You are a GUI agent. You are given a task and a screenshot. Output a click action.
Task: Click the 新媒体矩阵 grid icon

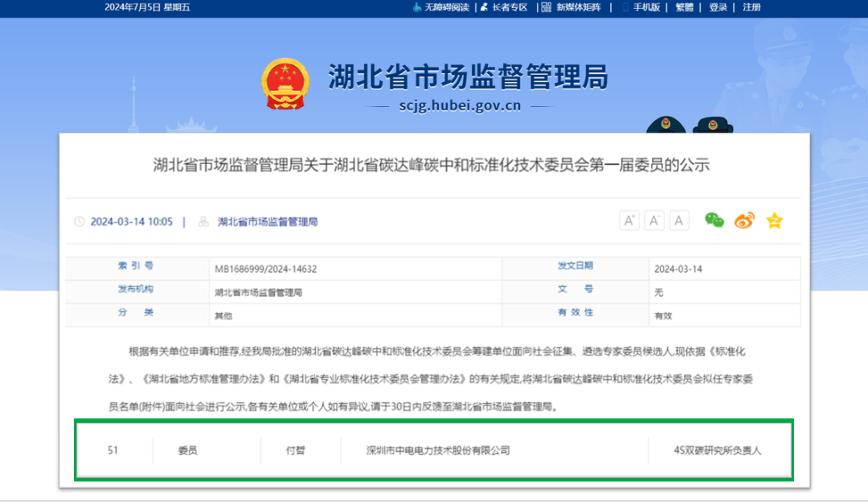pos(547,7)
